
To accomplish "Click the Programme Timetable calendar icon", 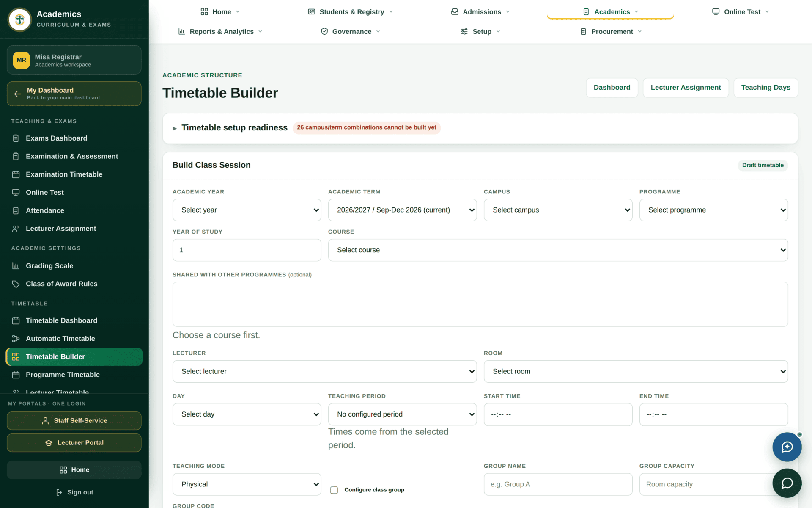I will point(16,375).
